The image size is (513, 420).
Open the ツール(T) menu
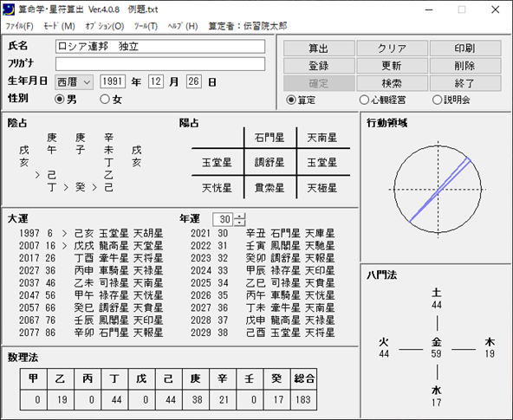click(146, 26)
